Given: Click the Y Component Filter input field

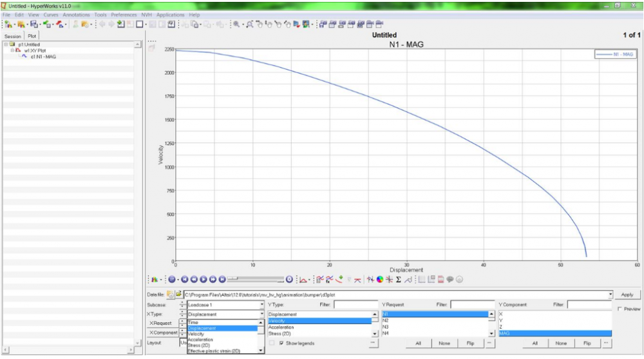Looking at the screenshot, I should [589, 304].
